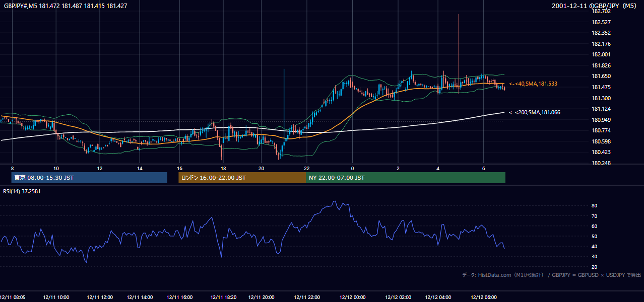Image resolution: width=644 pixels, height=302 pixels.
Task: Click the price axis value 180.423
Action: (x=601, y=152)
